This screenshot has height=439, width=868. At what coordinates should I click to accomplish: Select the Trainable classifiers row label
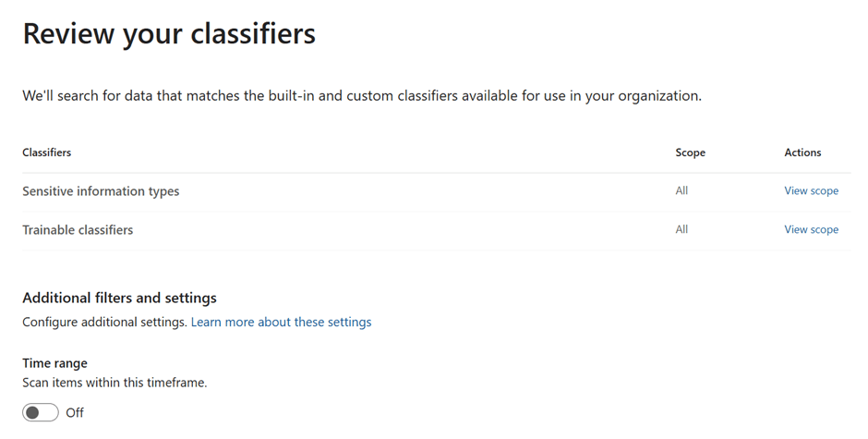(78, 230)
